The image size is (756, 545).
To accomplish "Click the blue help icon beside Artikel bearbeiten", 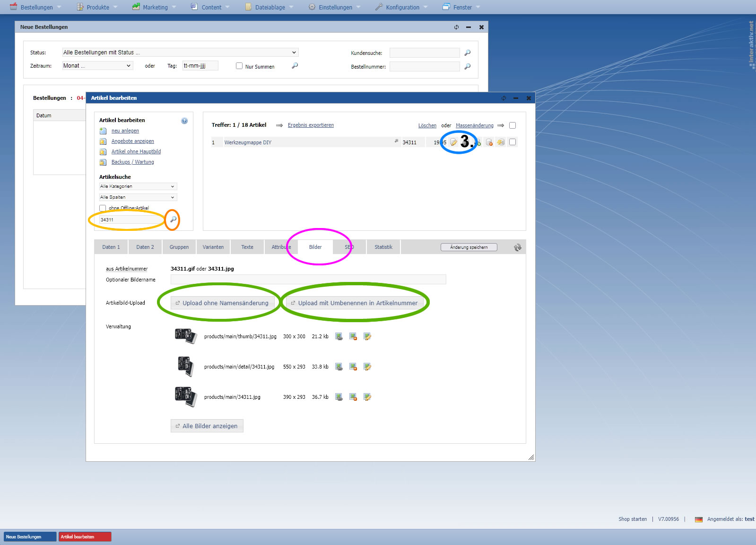I will pyautogui.click(x=184, y=121).
